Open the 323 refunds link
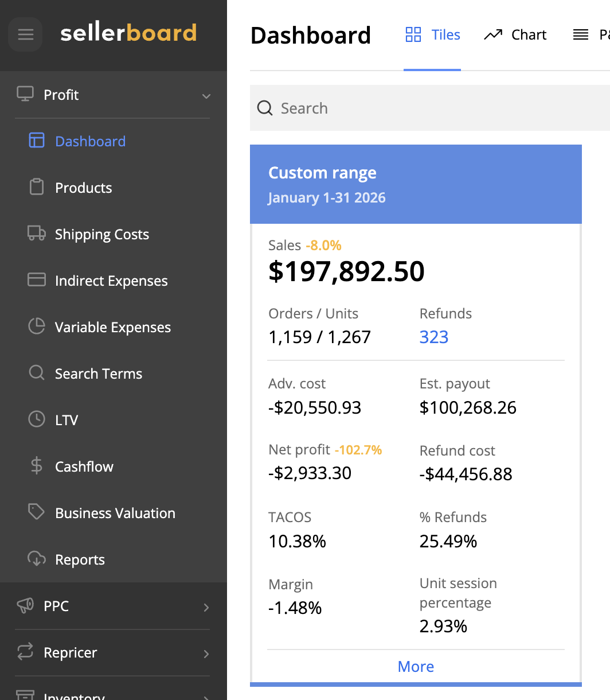Viewport: 610px width, 700px height. 434,337
